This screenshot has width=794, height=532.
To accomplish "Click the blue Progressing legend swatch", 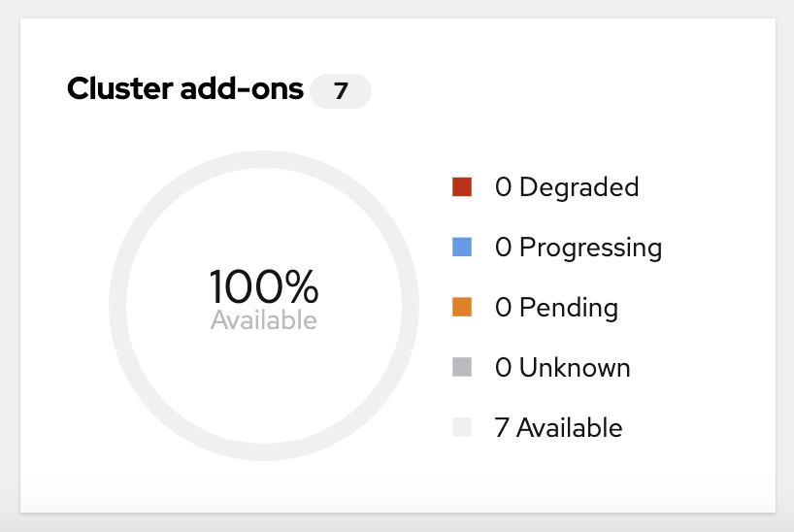I will tap(462, 248).
